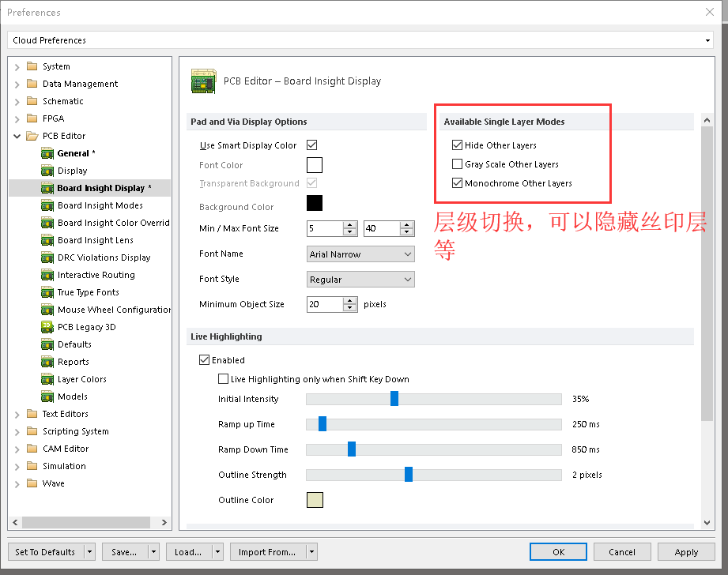Click the Board Insight Modes icon
The width and height of the screenshot is (728, 575).
pyautogui.click(x=47, y=205)
